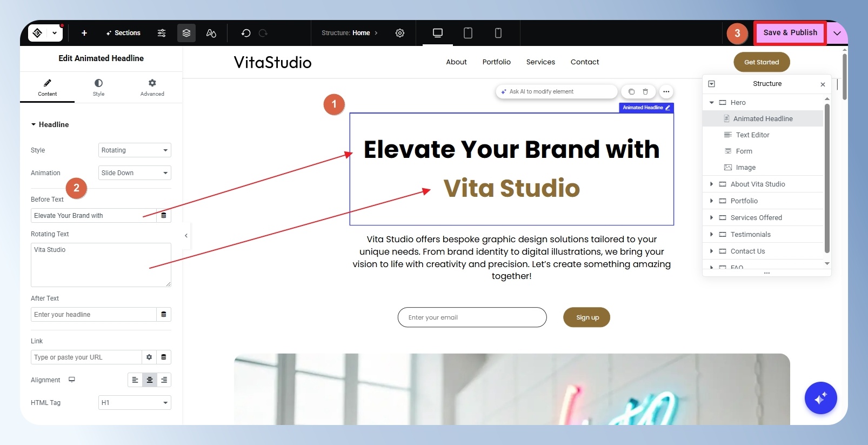Click the Save & Publish button
Viewport: 868px width, 445px height.
[x=790, y=33]
